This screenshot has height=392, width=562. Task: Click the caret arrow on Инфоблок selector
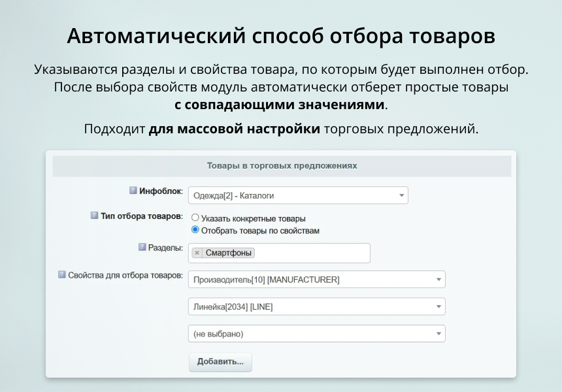pyautogui.click(x=401, y=195)
